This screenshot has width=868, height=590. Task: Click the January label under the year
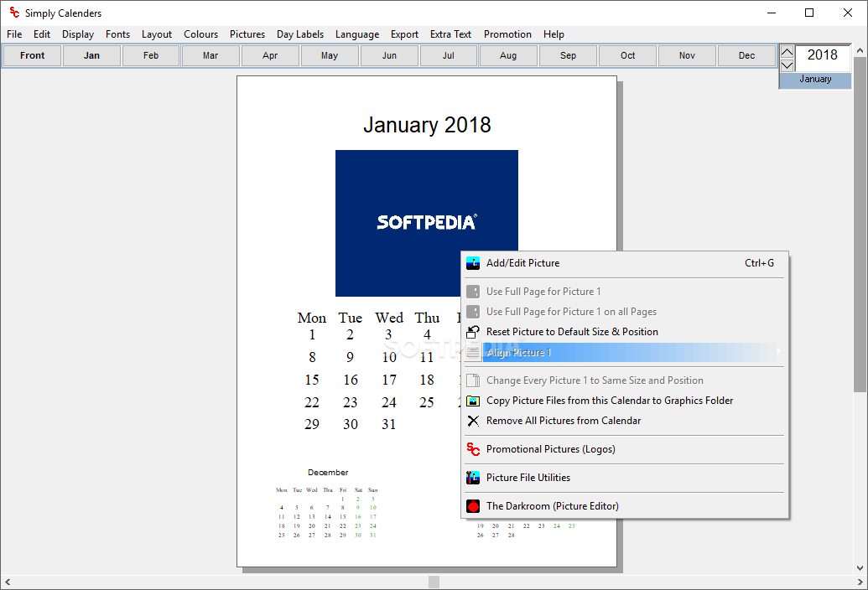click(815, 79)
